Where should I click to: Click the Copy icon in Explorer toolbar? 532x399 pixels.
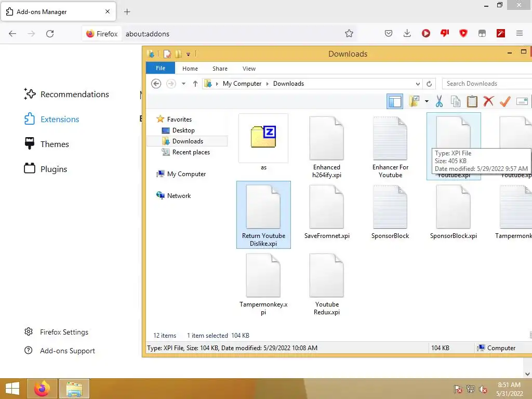click(x=455, y=101)
